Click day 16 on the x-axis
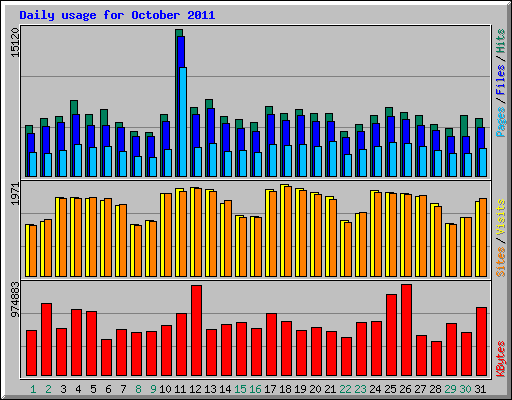The width and height of the screenshot is (512, 400). click(255, 389)
